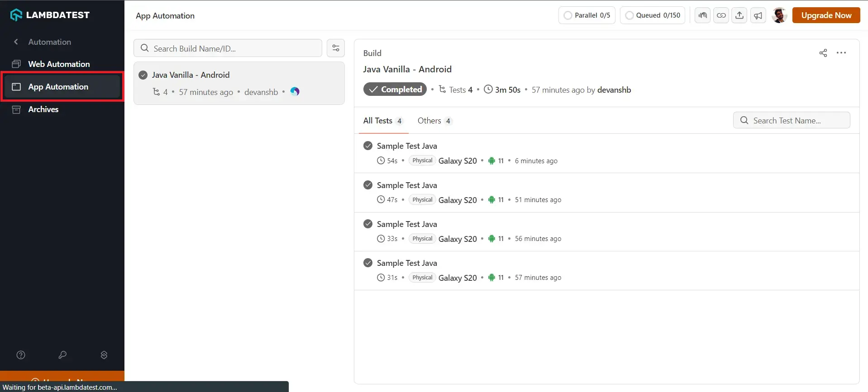Click the framework icon on build card

click(295, 92)
